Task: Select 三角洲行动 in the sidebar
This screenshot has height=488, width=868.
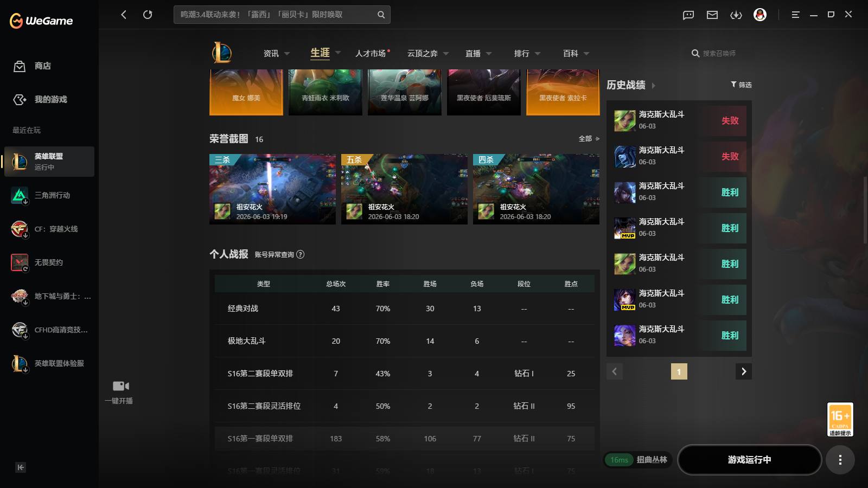Action: point(49,195)
